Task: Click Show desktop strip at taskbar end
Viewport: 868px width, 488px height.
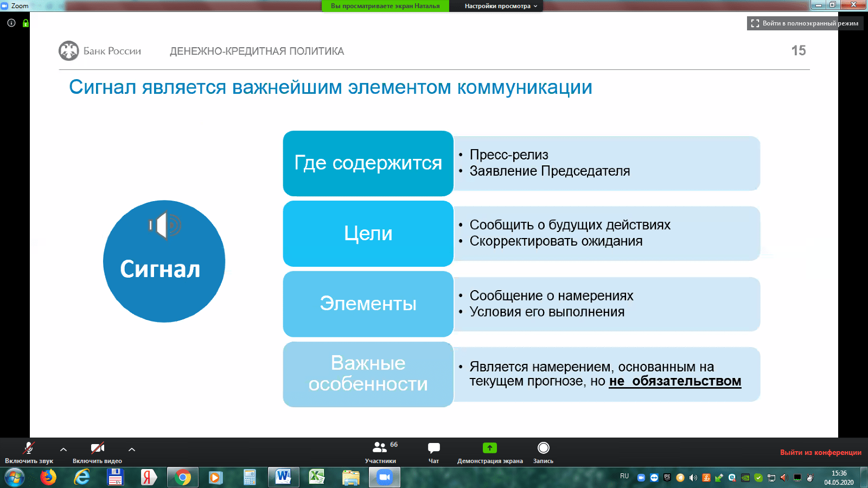Action: pos(864,477)
